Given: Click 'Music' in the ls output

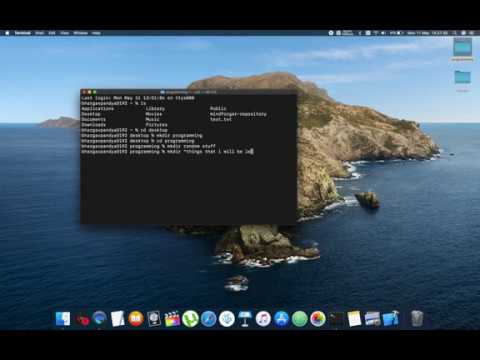Looking at the screenshot, I should 152,119.
